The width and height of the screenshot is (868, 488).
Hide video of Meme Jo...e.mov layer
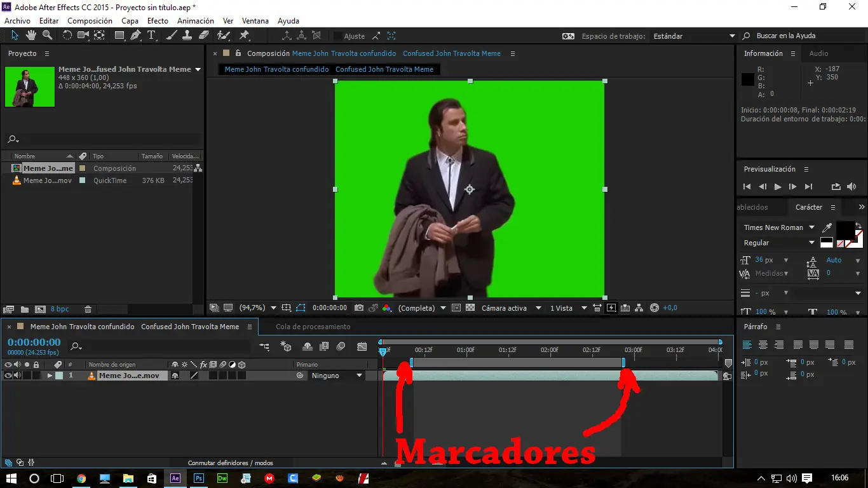pyautogui.click(x=8, y=376)
